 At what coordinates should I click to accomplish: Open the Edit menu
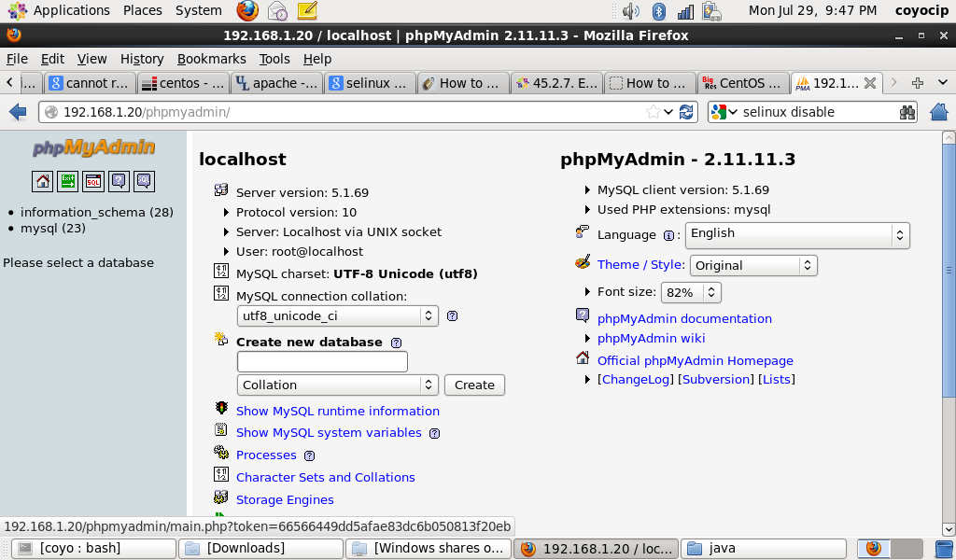pyautogui.click(x=52, y=59)
